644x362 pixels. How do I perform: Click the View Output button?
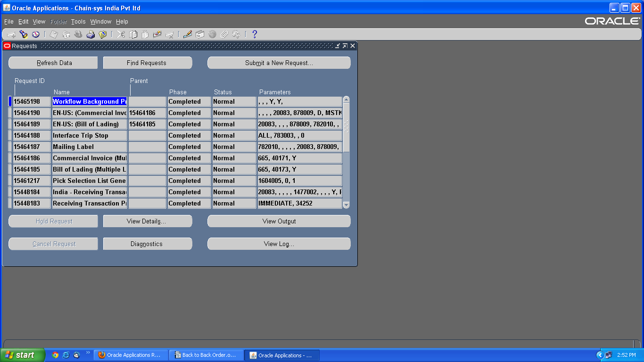(x=279, y=221)
